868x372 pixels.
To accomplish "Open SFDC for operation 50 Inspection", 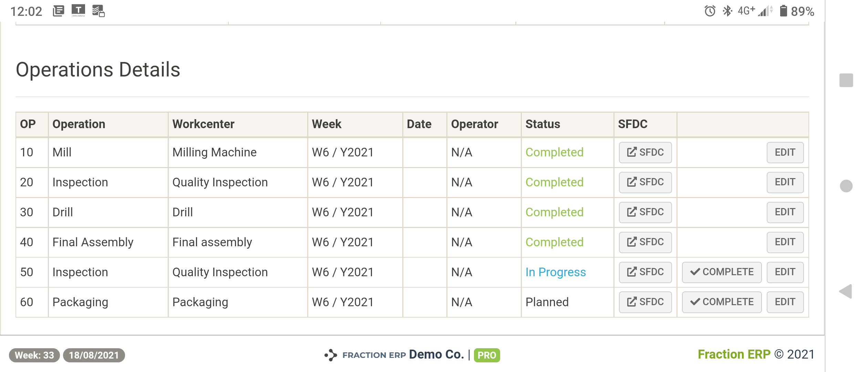I will (645, 272).
